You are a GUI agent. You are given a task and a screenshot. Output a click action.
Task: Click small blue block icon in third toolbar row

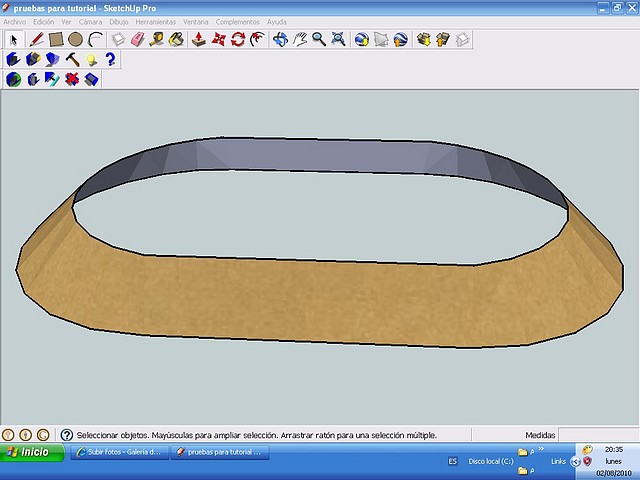tap(33, 79)
